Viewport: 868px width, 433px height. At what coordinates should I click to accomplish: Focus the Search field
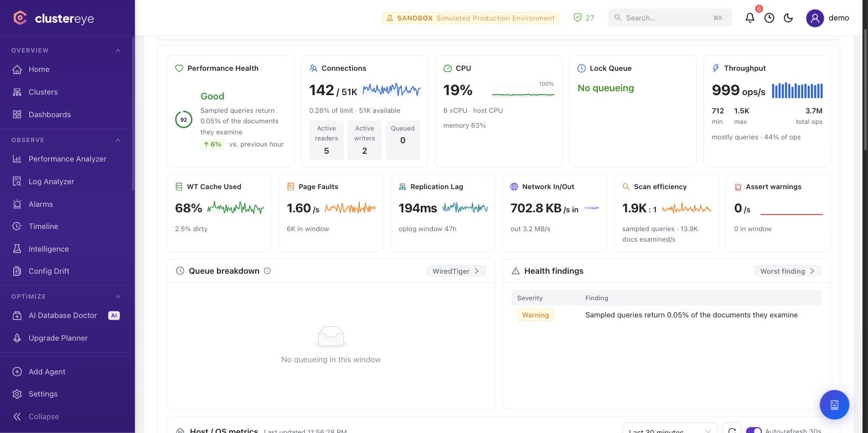tap(670, 18)
